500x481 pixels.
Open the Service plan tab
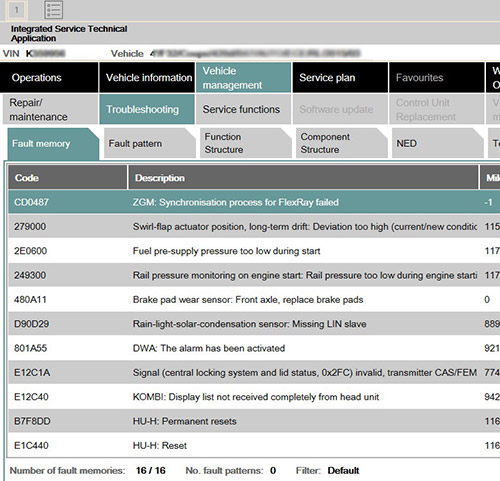(340, 78)
